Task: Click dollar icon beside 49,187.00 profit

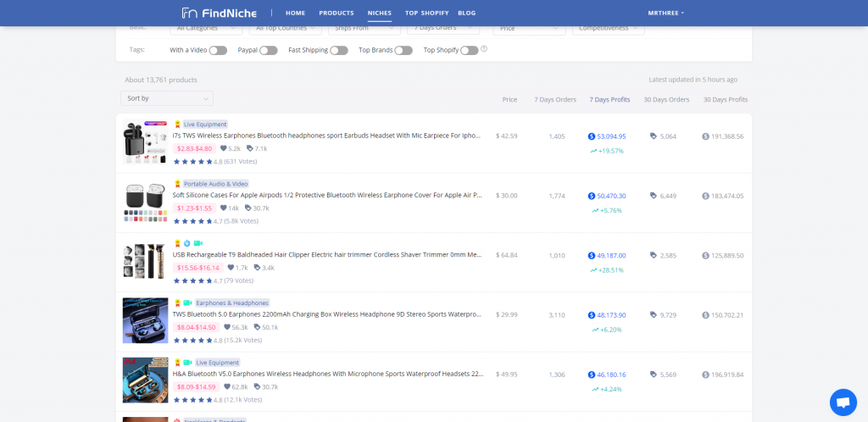Action: coord(591,256)
